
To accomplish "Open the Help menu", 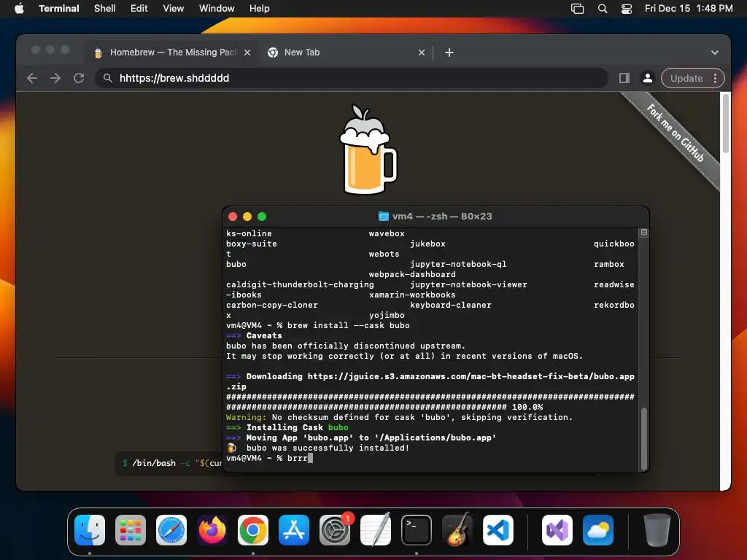I will click(259, 8).
